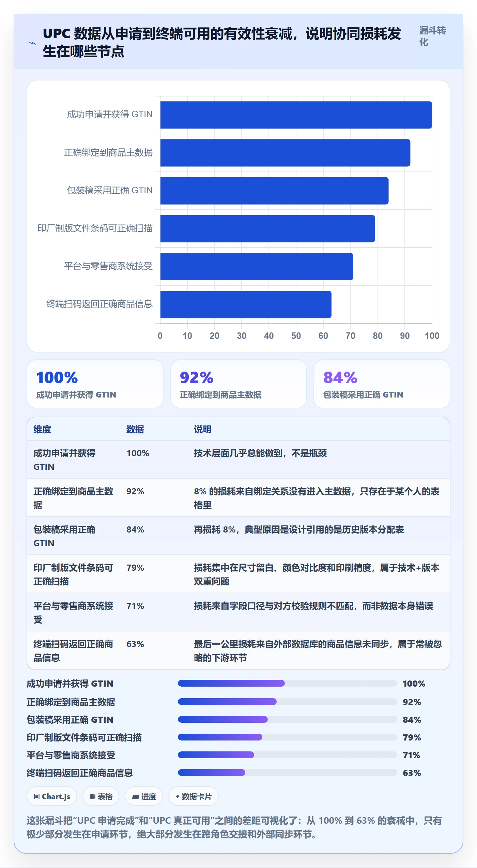477x868 pixels.
Task: Click the 维度 table column header
Action: point(42,429)
